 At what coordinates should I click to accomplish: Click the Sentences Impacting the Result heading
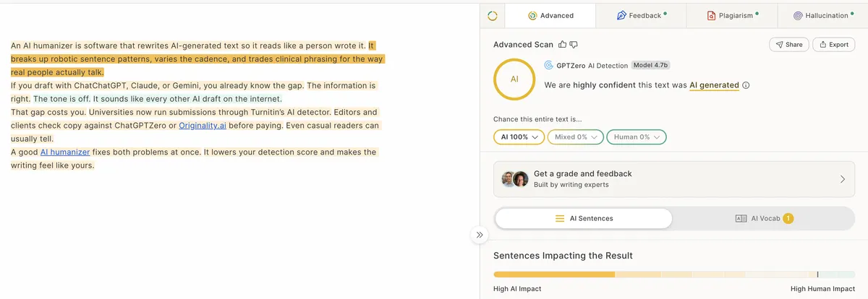click(x=563, y=256)
